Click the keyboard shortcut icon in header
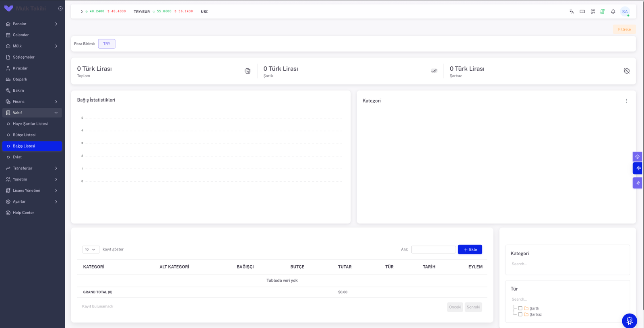The height and width of the screenshot is (328, 644). [582, 12]
